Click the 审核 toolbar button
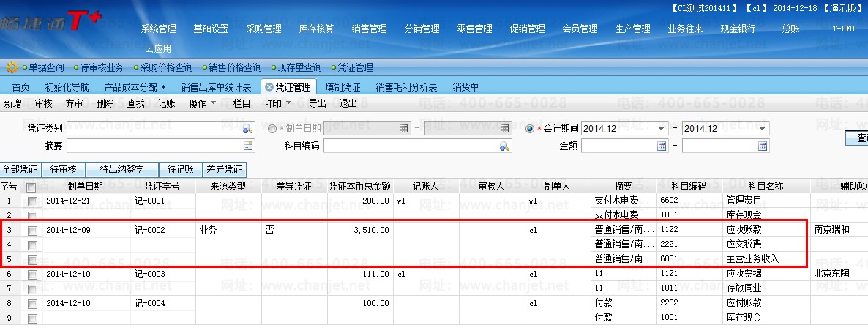 click(43, 104)
